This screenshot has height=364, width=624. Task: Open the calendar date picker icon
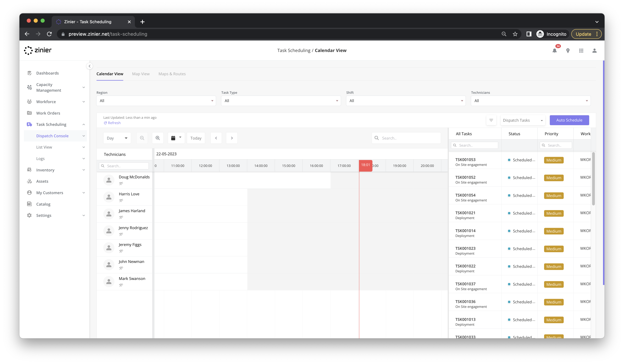tap(176, 138)
